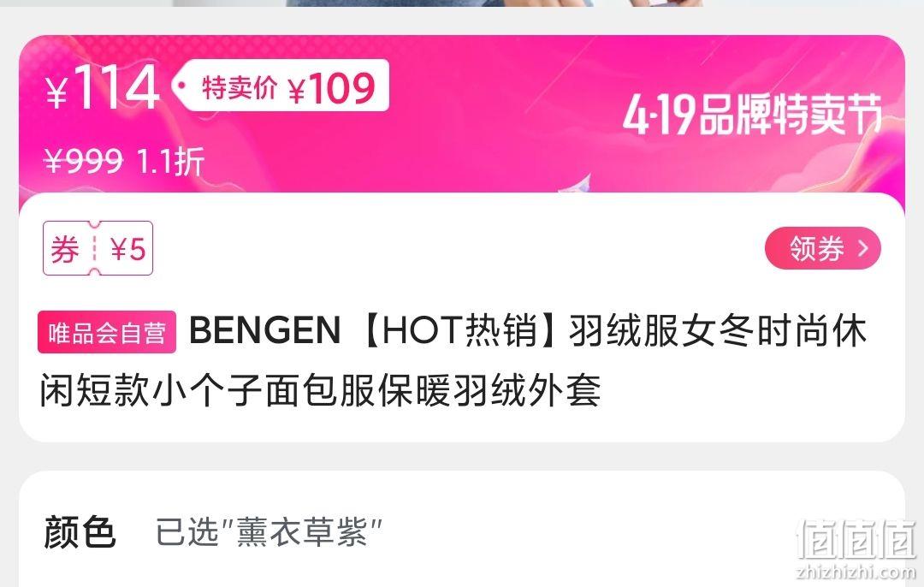924x587 pixels.
Task: Tap the ¥ symbol beside 114
Action: click(56, 93)
